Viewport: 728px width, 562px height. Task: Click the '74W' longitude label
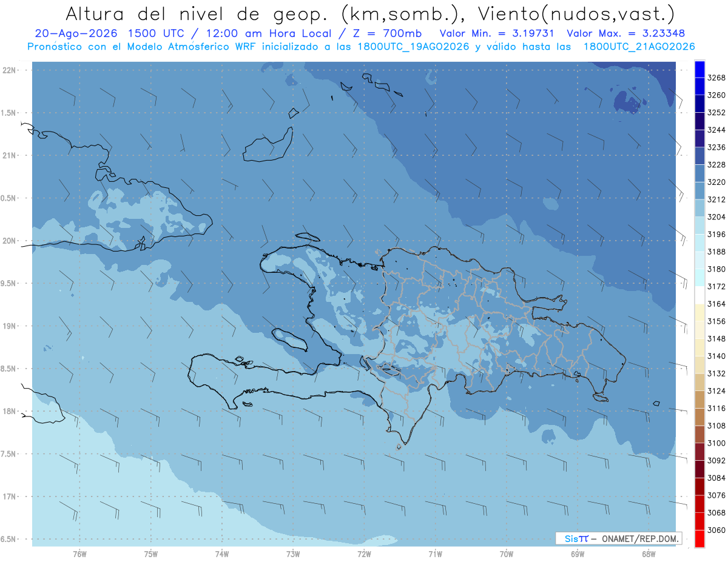(x=222, y=554)
